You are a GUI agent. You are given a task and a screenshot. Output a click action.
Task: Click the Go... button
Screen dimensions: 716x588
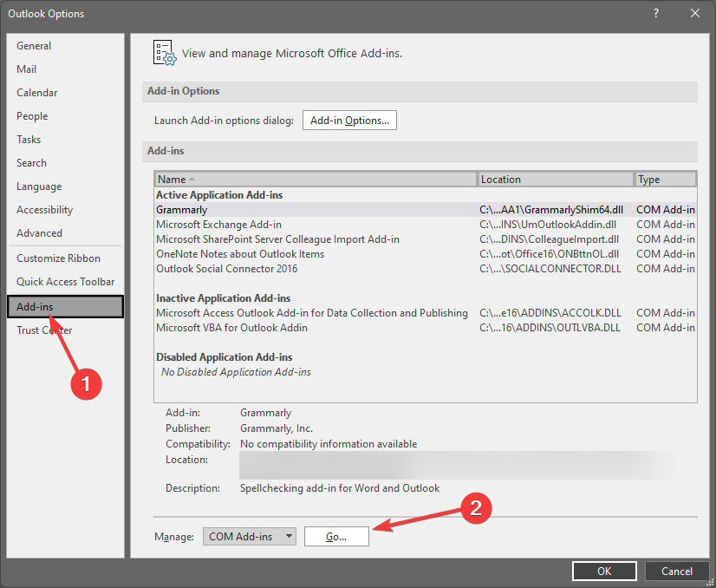coord(336,536)
